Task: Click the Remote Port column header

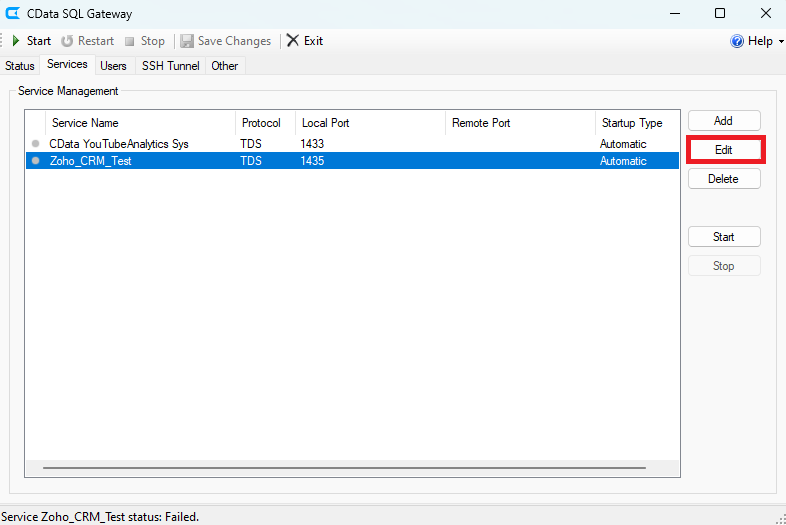Action: tap(520, 123)
